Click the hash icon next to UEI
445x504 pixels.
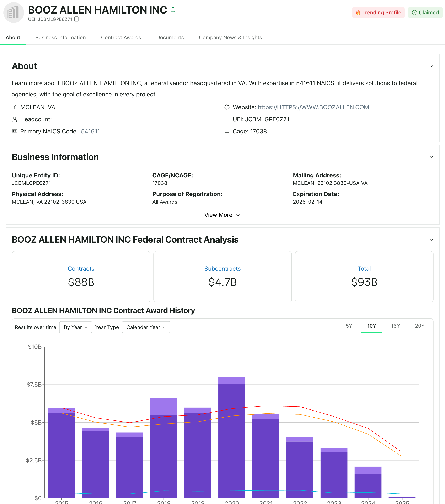coord(227,119)
